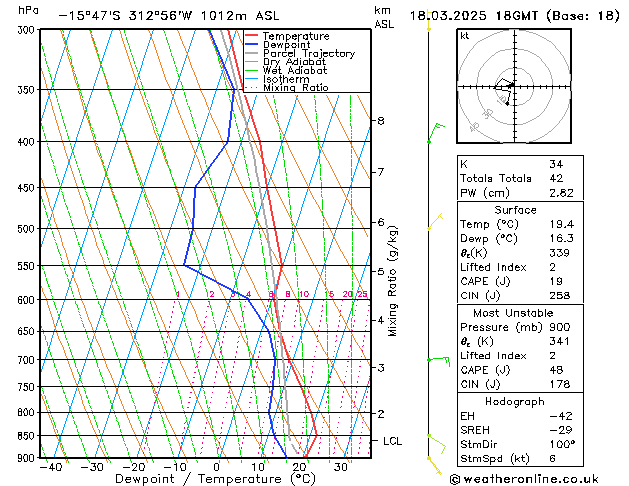Click the Most Unstable CAPE value 48
This screenshot has width=629, height=486.
tap(556, 370)
